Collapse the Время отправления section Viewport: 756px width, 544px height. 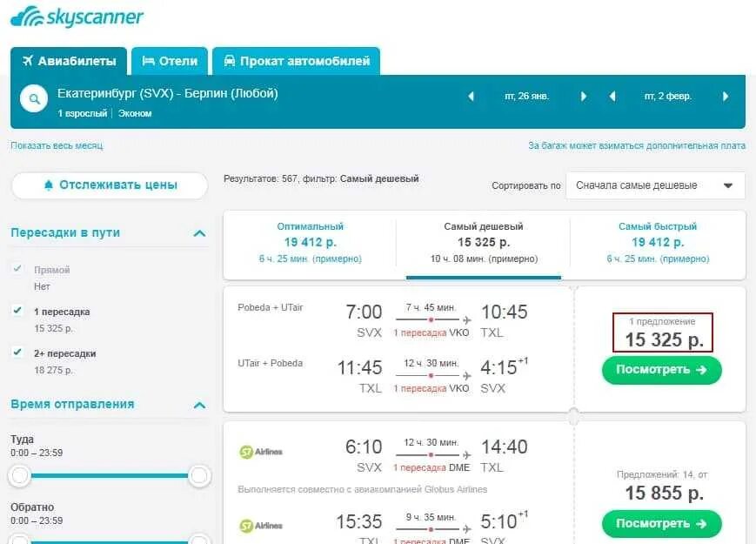[x=199, y=405]
